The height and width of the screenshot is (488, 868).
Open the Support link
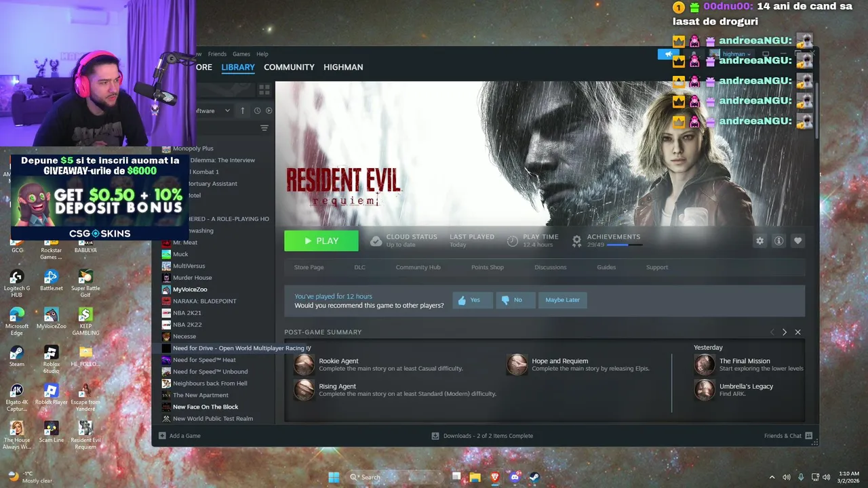tap(656, 267)
